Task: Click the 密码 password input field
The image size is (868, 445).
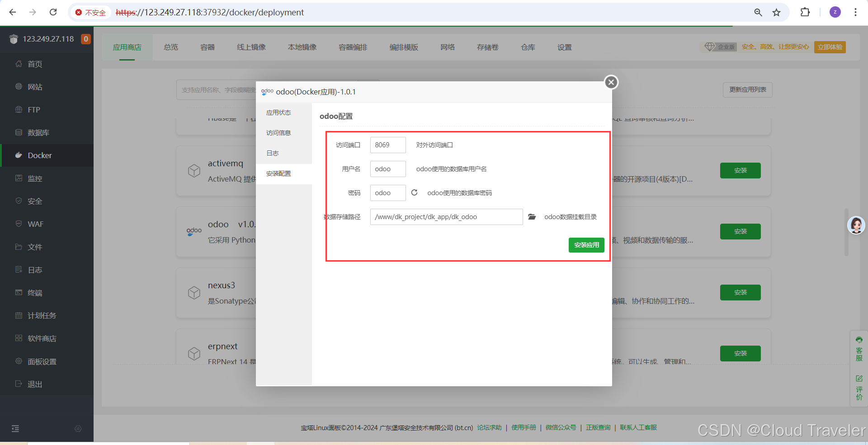Action: (388, 193)
